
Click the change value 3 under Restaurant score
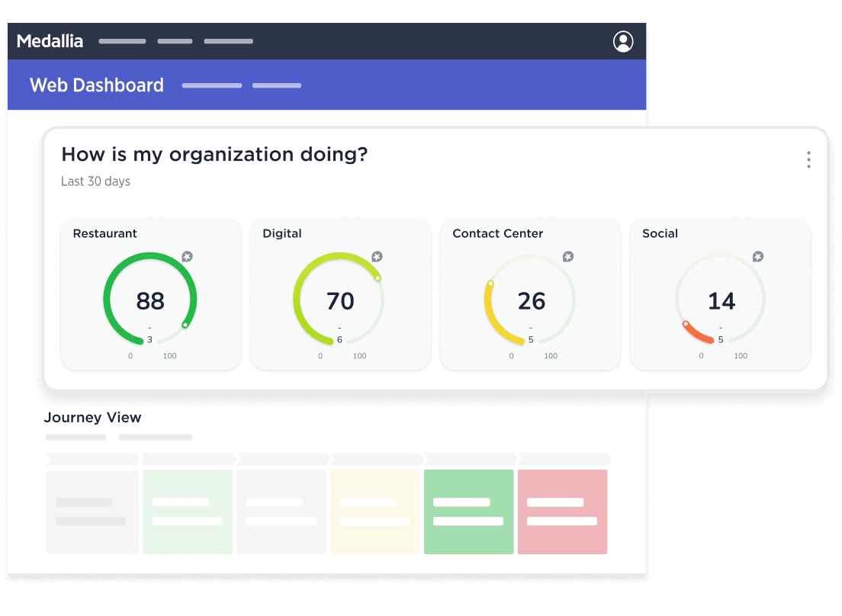tap(149, 340)
